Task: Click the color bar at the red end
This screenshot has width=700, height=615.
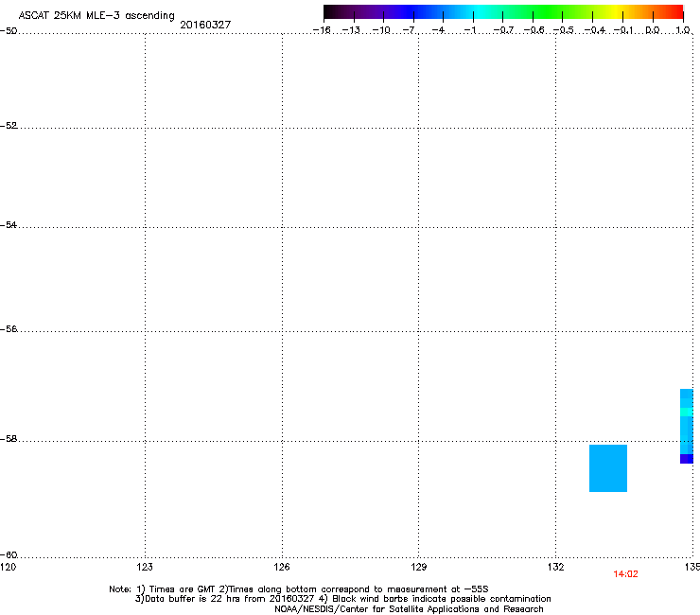Action: (x=674, y=12)
